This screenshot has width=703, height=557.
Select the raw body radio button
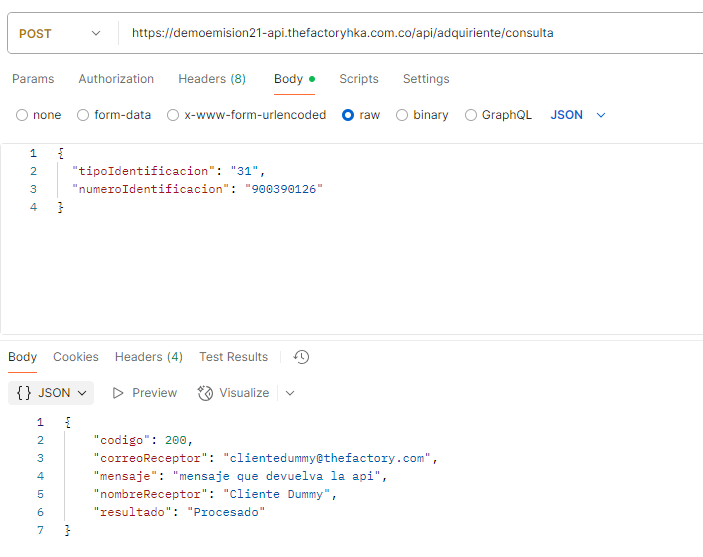348,115
